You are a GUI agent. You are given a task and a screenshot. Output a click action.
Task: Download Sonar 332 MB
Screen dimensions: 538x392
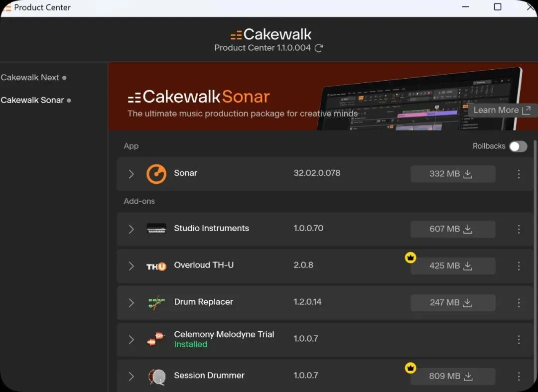click(453, 174)
